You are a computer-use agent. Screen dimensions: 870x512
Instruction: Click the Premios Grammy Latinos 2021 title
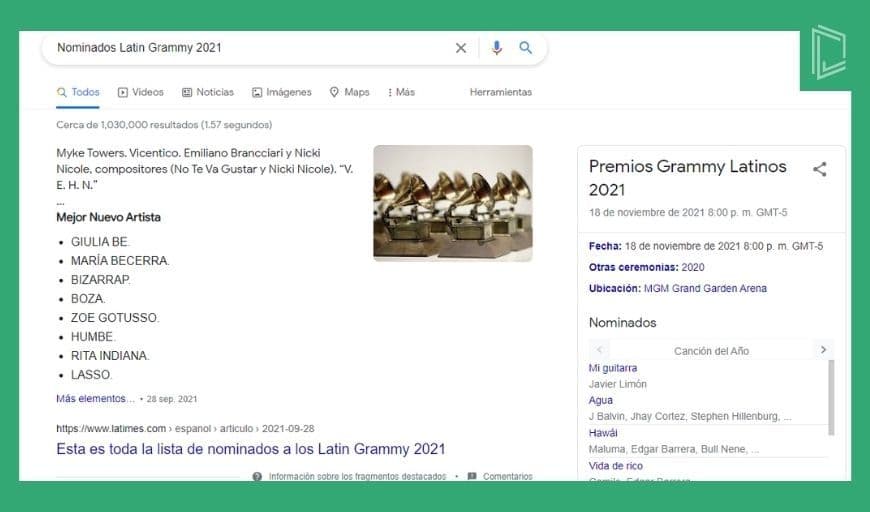point(687,178)
